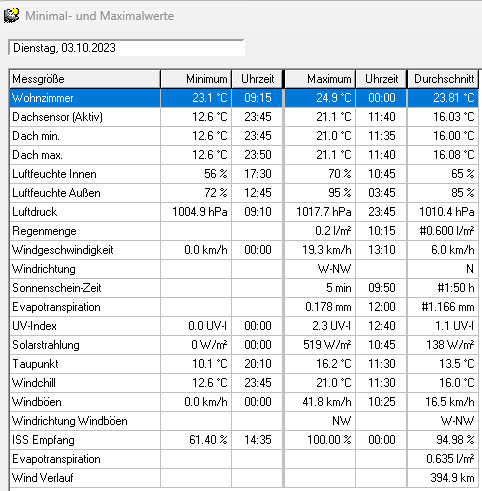Select the Regenmenge row
Image resolution: width=482 pixels, height=491 pixels.
[244, 231]
